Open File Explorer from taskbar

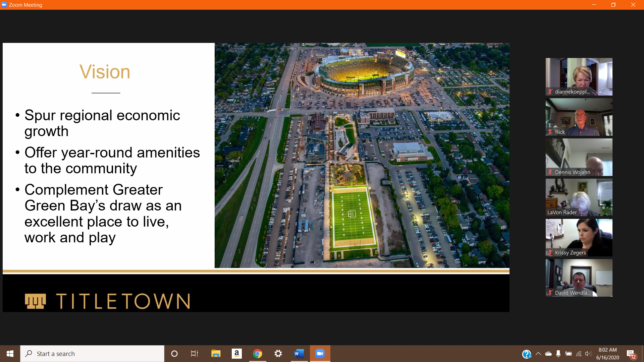coord(216,354)
